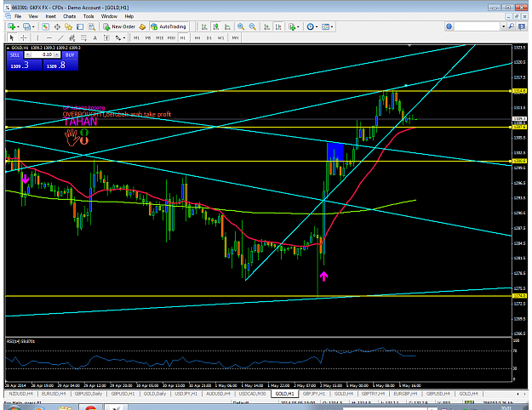This screenshot has width=532, height=410.
Task: Open the MetaEditor icon
Action: pyautogui.click(x=142, y=26)
